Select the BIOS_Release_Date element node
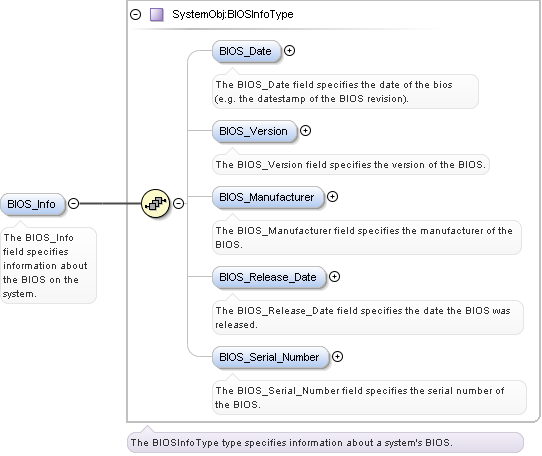542x456 pixels. (x=269, y=277)
